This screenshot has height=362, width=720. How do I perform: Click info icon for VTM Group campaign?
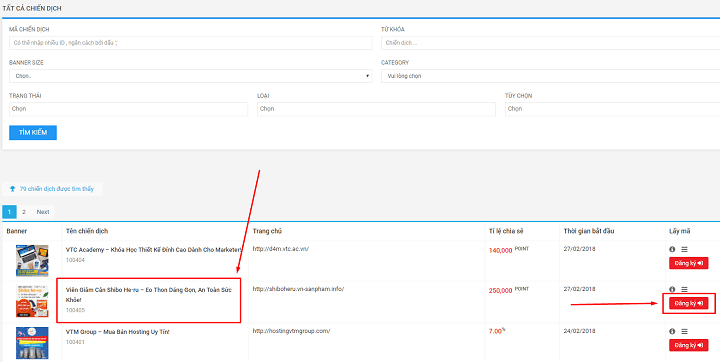pyautogui.click(x=672, y=331)
